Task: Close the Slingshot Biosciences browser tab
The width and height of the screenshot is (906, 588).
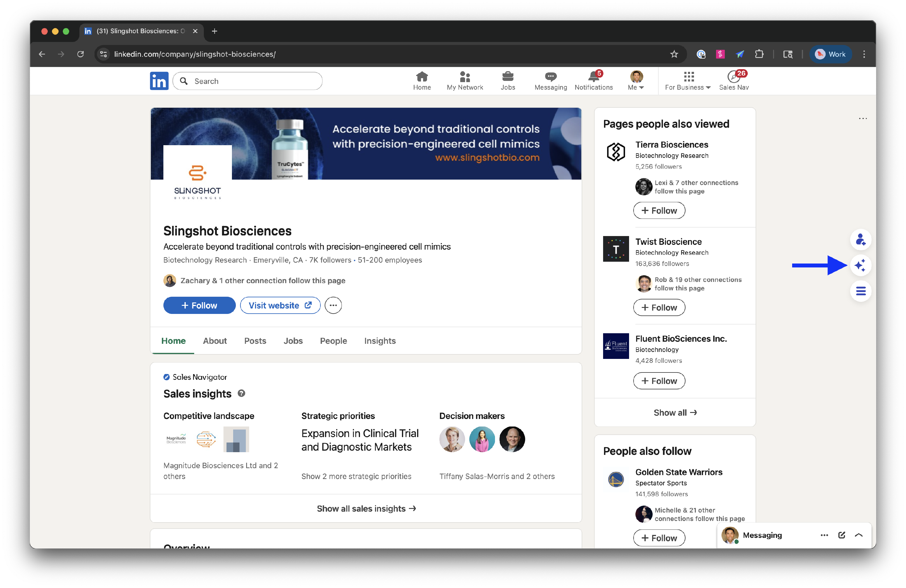Action: 195,31
